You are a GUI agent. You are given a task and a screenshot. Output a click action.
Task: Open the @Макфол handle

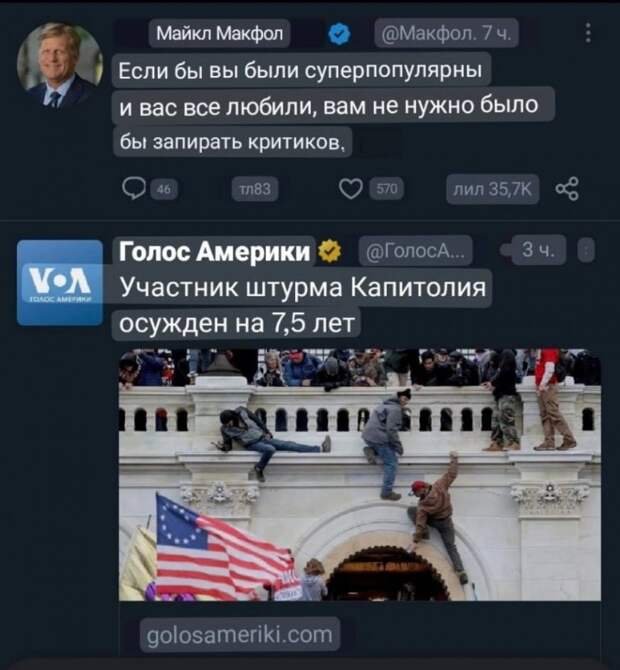[447, 33]
